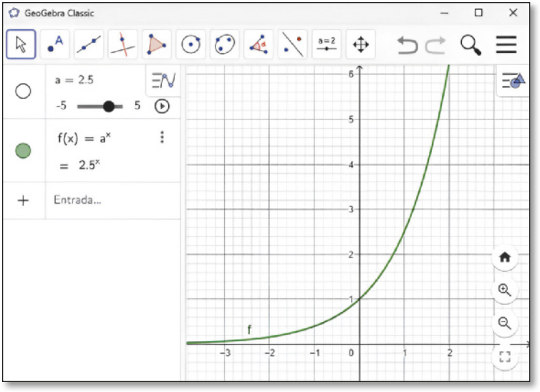Open the Algebra view style bar
540x392 pixels.
tap(163, 80)
